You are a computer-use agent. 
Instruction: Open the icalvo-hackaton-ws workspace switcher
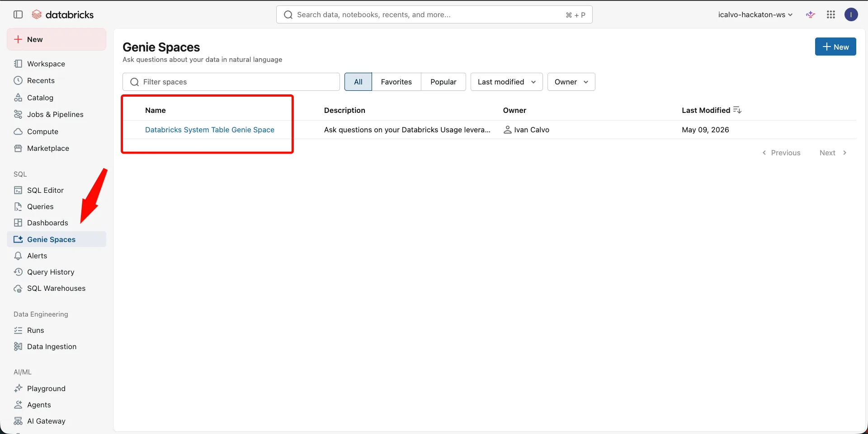[x=755, y=14]
